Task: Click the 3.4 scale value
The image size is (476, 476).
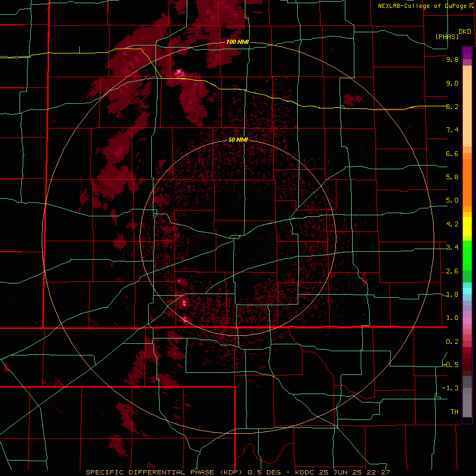Action: click(452, 248)
